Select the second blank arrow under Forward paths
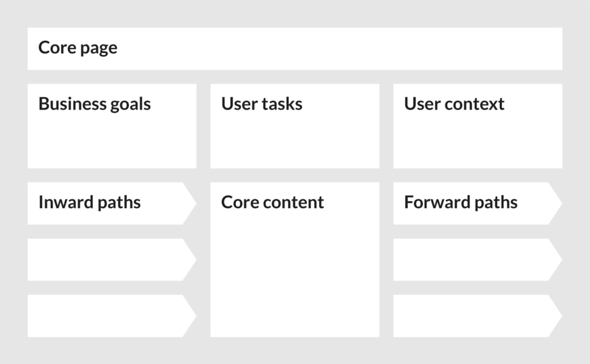The image size is (590, 364). tap(478, 260)
